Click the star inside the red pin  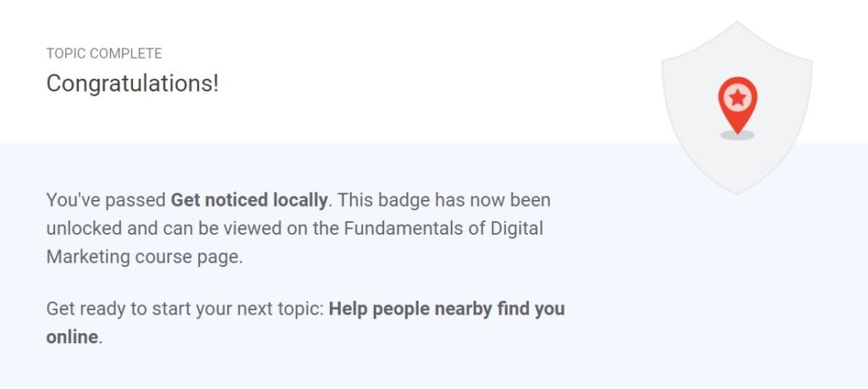pyautogui.click(x=737, y=98)
